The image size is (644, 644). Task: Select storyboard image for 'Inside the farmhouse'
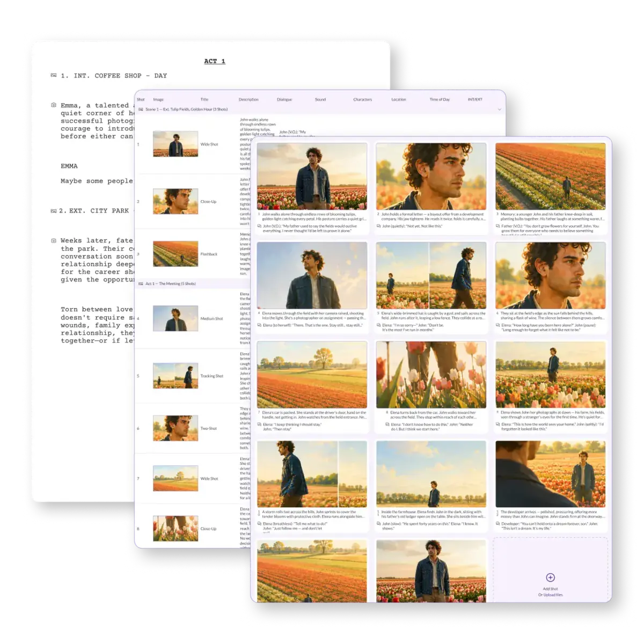431,474
